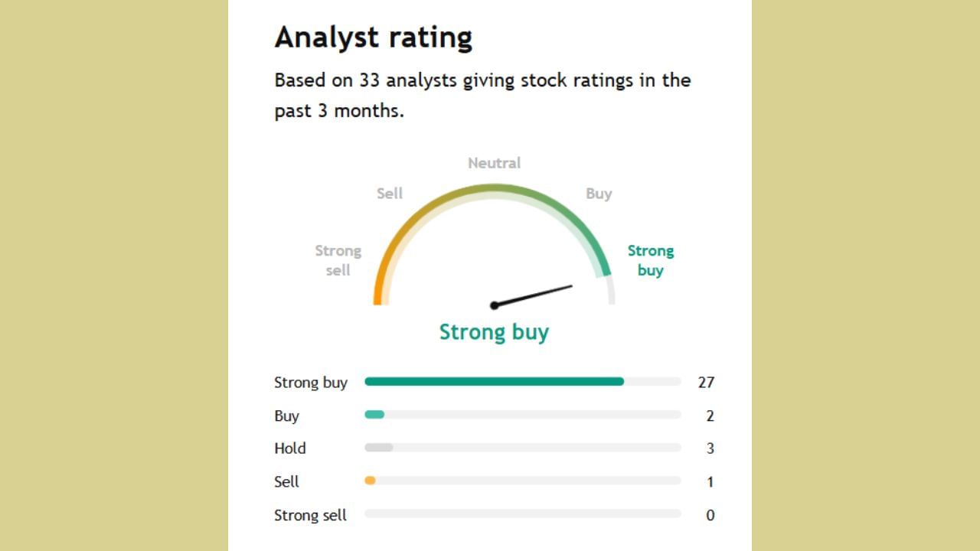Screen dimensions: 980x551
Task: Click the large Strong buy result text
Action: pos(494,332)
